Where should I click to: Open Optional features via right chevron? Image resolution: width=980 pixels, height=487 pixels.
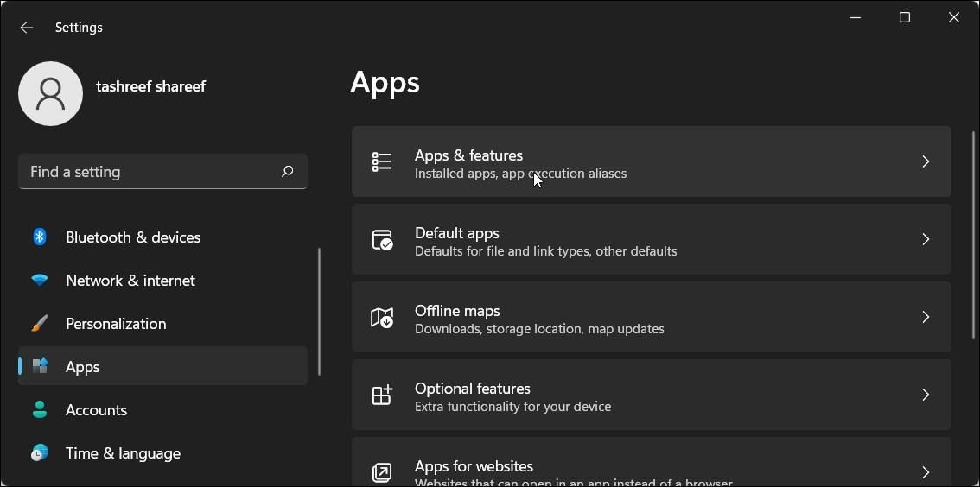pyautogui.click(x=926, y=395)
